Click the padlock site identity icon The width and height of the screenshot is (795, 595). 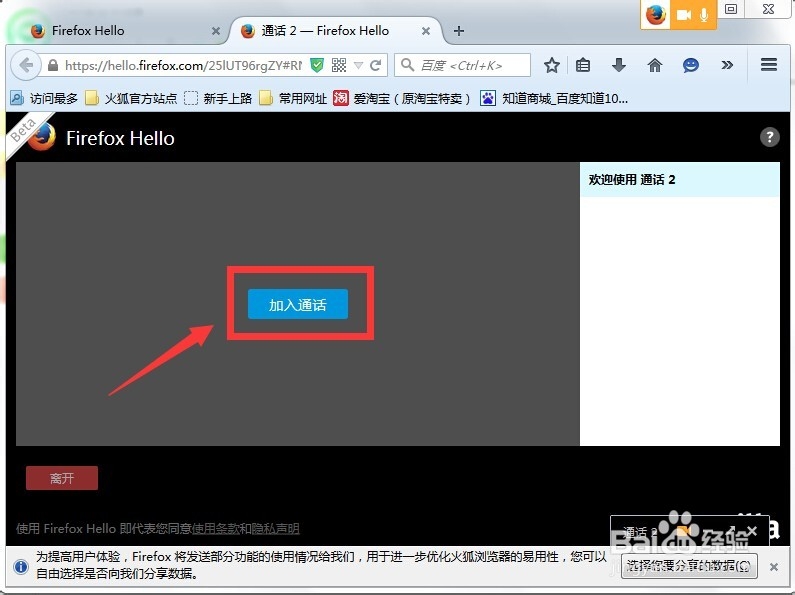(x=53, y=65)
